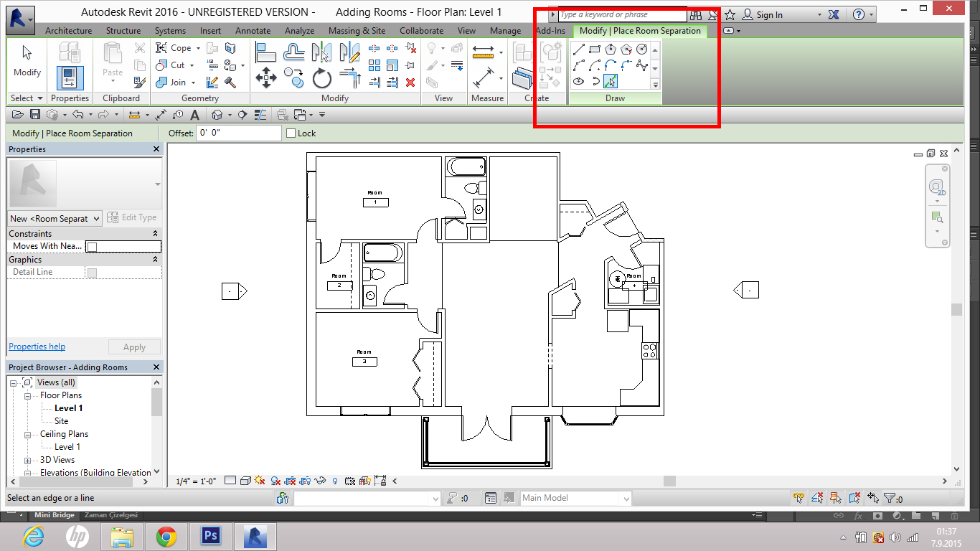980x551 pixels.
Task: Click the Save icon in Quick Access toolbar
Action: tap(34, 115)
